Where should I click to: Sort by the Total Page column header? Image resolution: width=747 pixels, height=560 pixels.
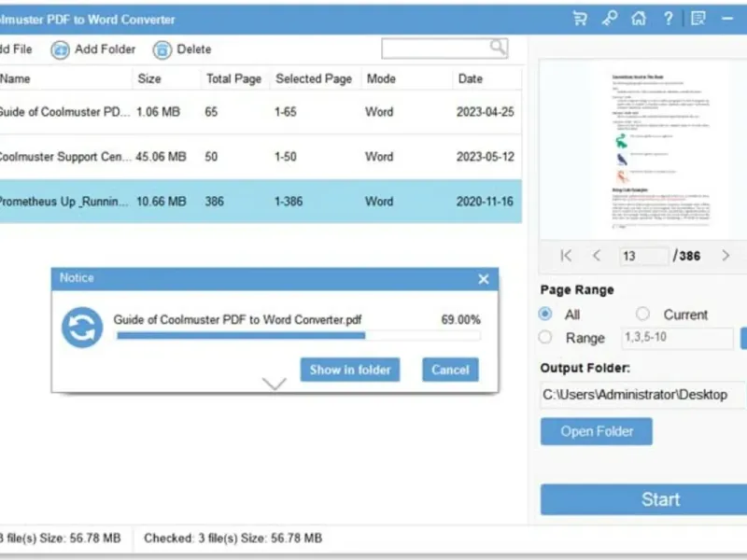[x=234, y=78]
